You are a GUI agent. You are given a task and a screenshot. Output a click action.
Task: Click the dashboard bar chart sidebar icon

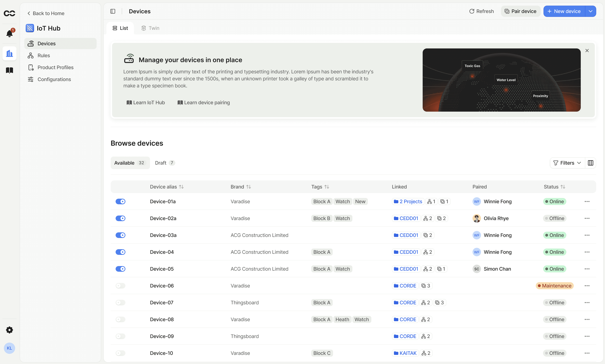click(x=9, y=53)
